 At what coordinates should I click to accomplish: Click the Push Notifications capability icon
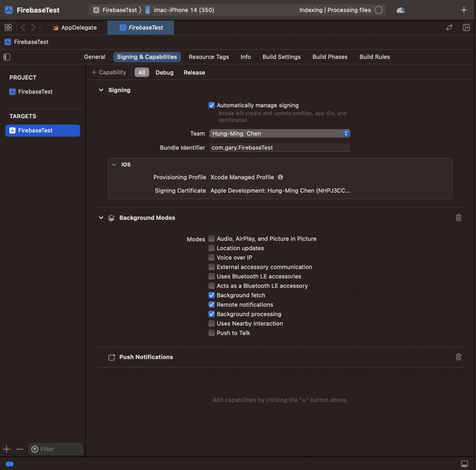[x=112, y=357]
